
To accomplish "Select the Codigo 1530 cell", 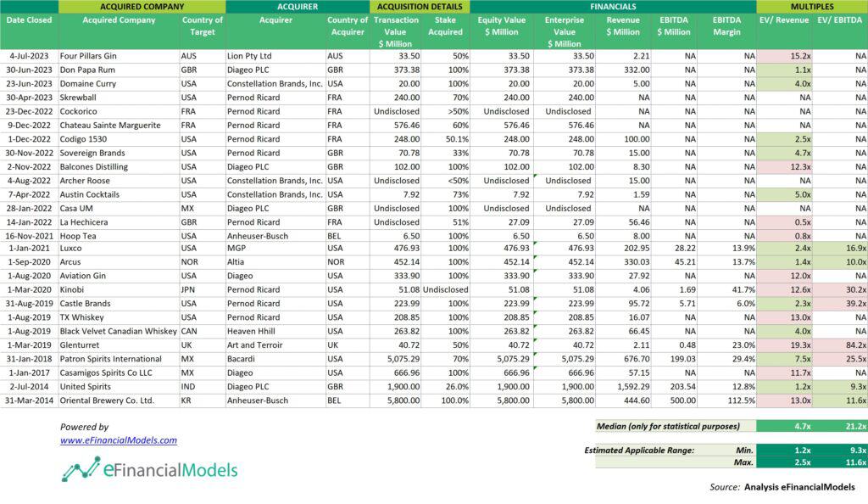I will [x=119, y=139].
